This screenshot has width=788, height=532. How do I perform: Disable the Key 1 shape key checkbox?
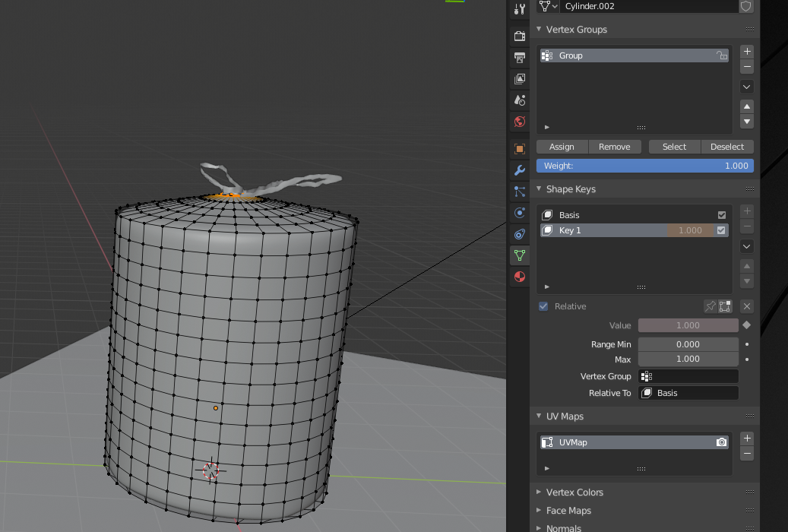722,230
